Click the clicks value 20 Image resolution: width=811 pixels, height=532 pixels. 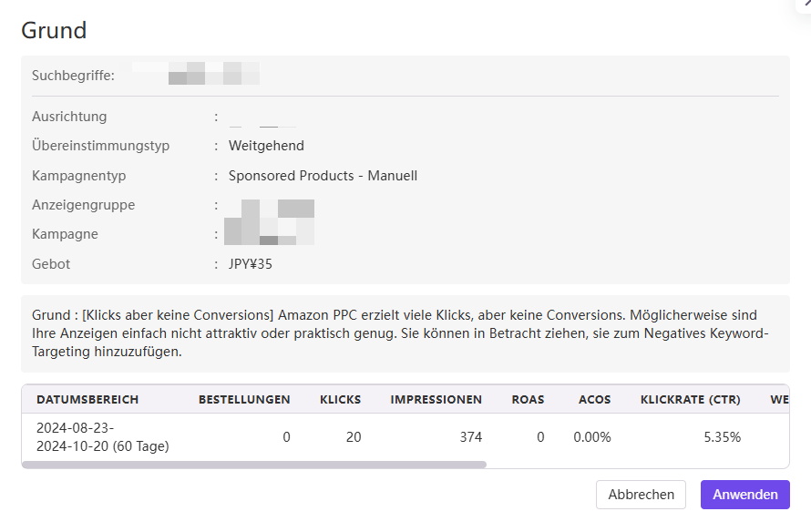[x=353, y=437]
